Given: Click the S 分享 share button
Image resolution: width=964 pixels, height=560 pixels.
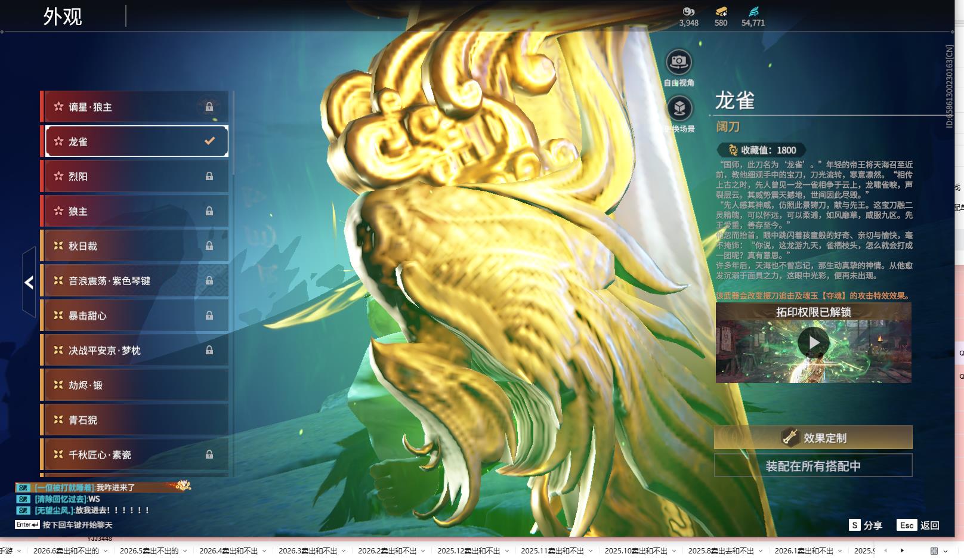Looking at the screenshot, I should [866, 525].
